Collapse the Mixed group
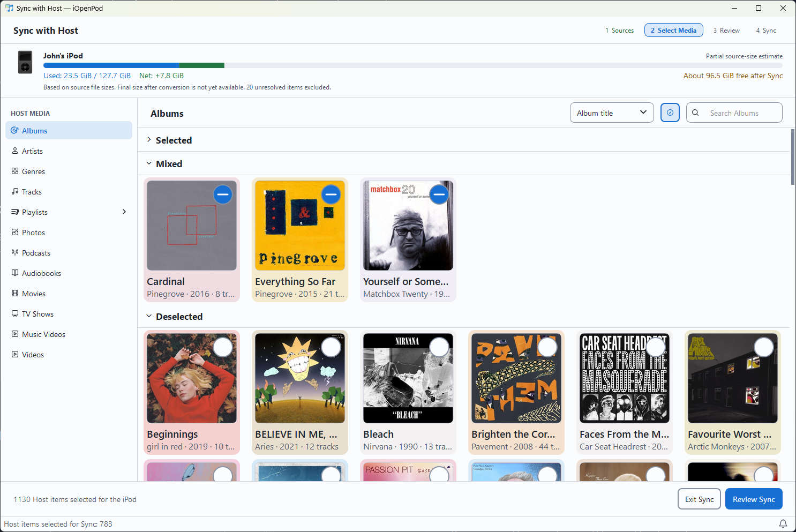The image size is (796, 532). tap(149, 163)
